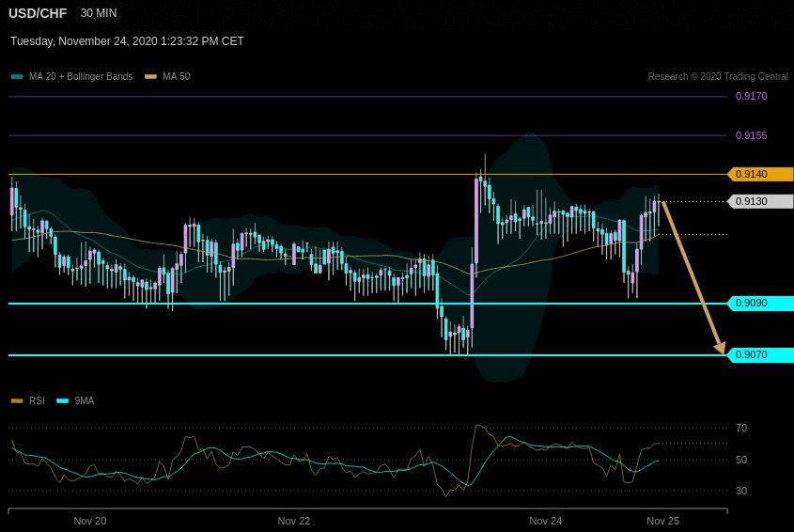Click the teal MA 20 legend swatch
Image resolution: width=794 pixels, height=532 pixels.
click(17, 77)
